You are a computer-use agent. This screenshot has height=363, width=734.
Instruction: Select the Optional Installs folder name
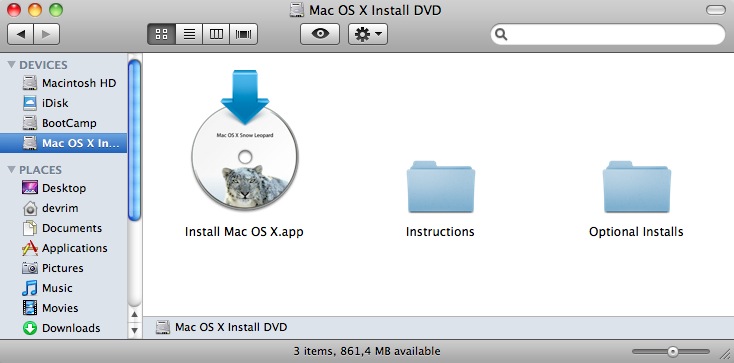[x=636, y=231]
